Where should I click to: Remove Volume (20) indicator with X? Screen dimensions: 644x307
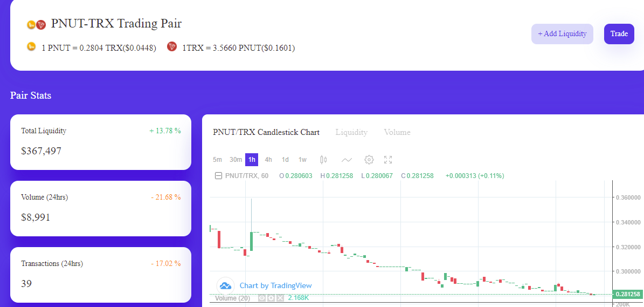click(280, 298)
